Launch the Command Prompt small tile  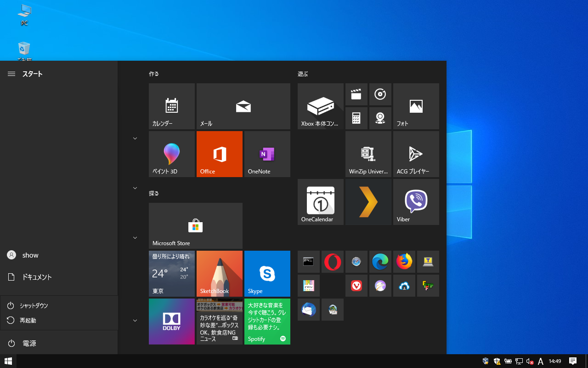[309, 262]
